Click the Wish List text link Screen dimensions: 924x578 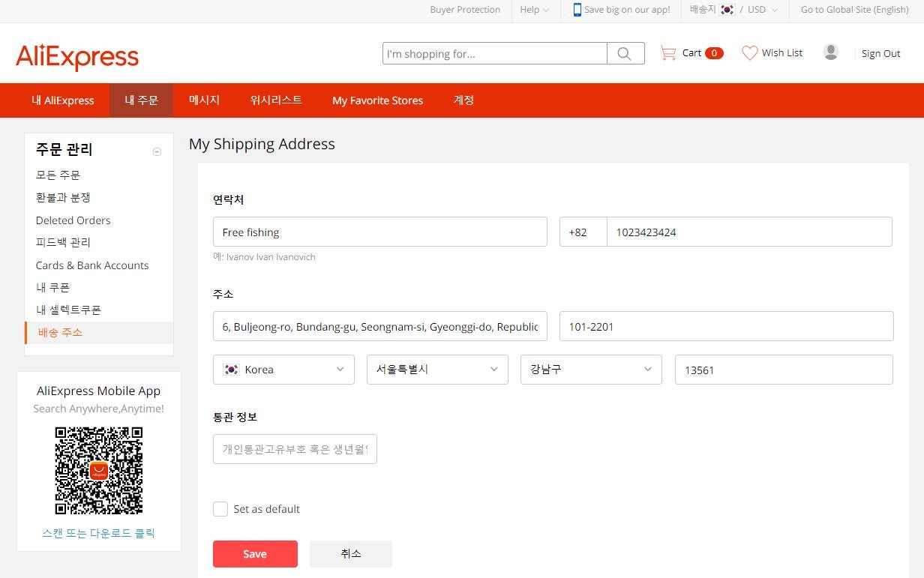pyautogui.click(x=782, y=53)
